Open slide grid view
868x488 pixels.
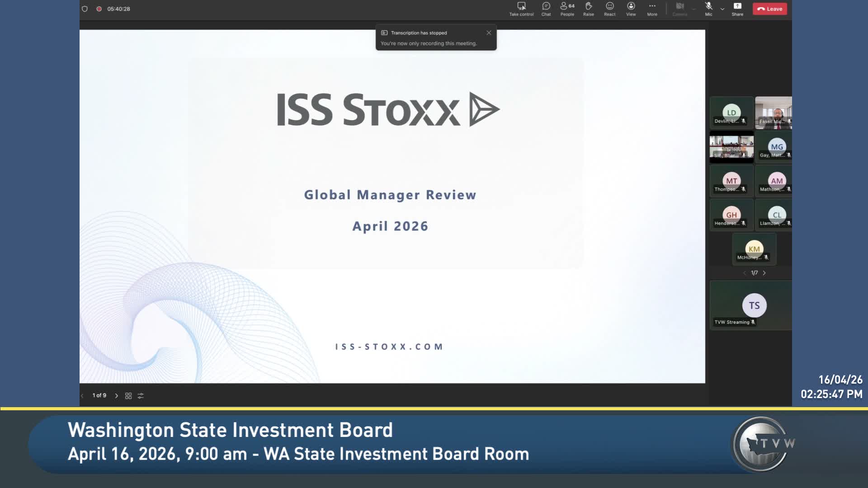coord(128,396)
